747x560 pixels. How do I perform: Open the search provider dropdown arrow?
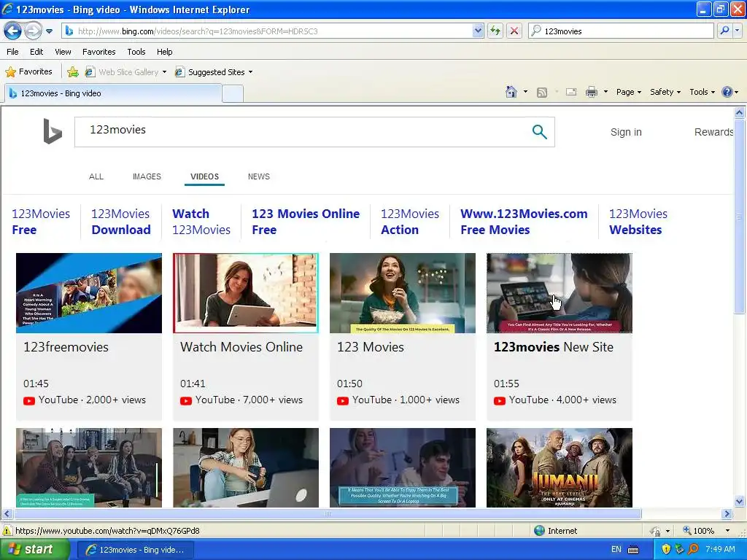738,31
